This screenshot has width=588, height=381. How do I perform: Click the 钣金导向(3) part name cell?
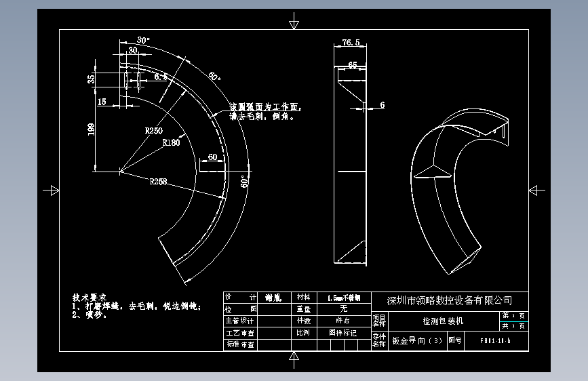click(x=417, y=340)
